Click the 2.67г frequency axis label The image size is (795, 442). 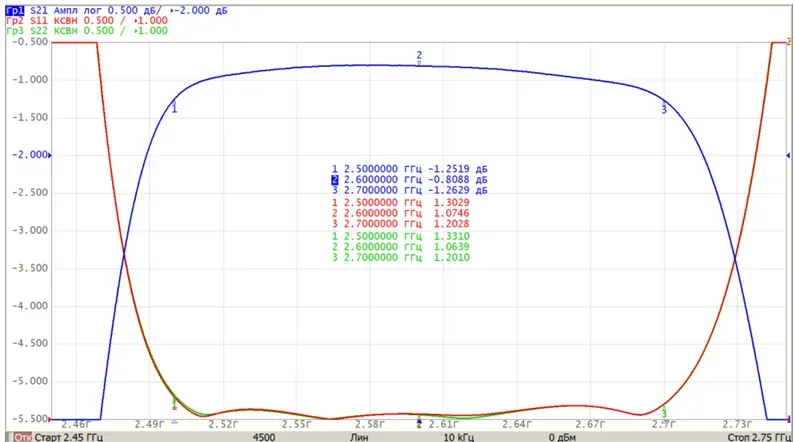(591, 424)
